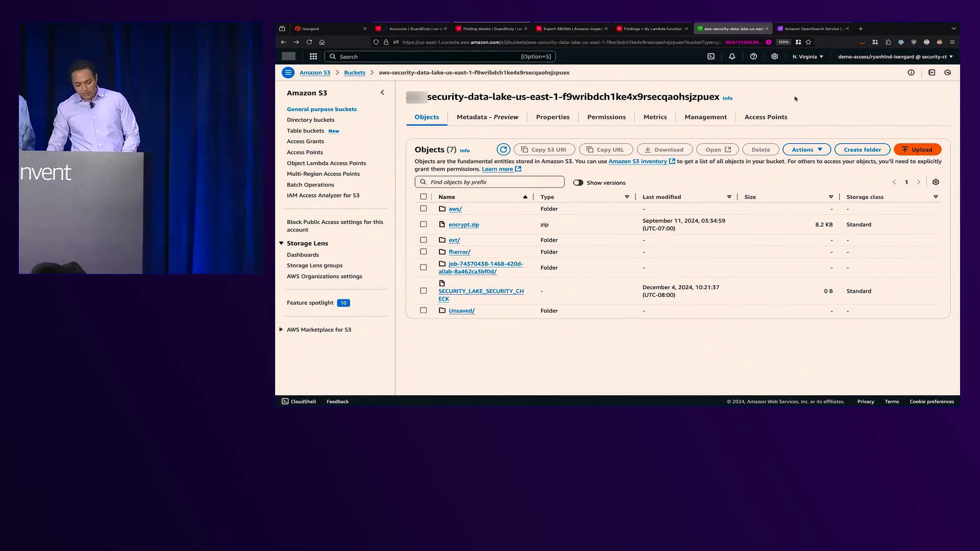Click the AWS console search box
The height and width of the screenshot is (551, 980).
(439, 57)
